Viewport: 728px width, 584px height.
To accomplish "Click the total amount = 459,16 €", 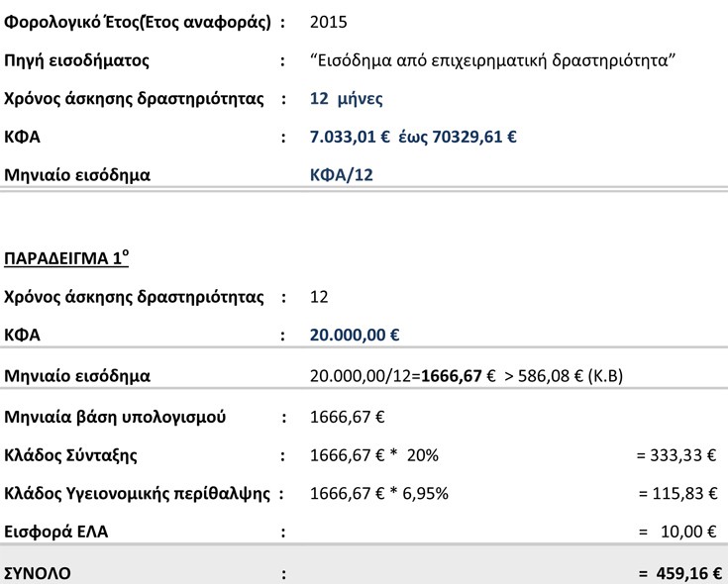I will tap(680, 573).
